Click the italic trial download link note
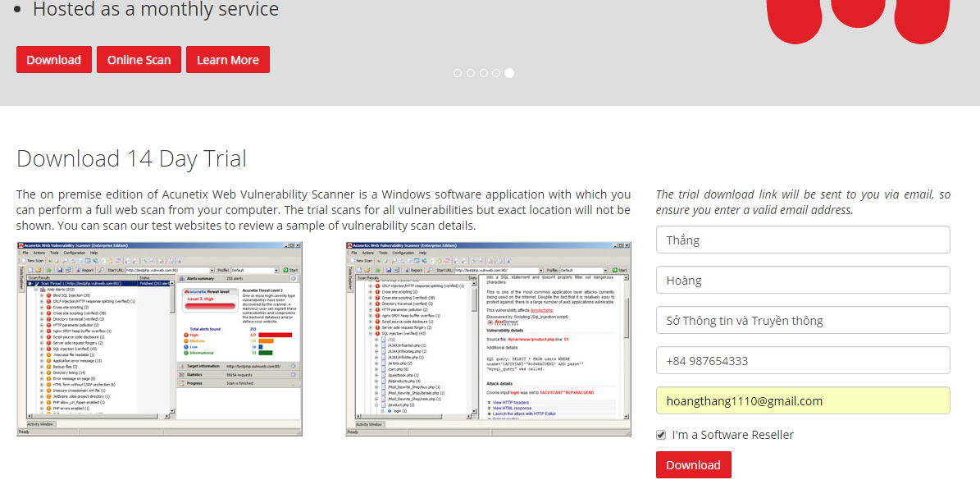This screenshot has width=980, height=498. 803,202
